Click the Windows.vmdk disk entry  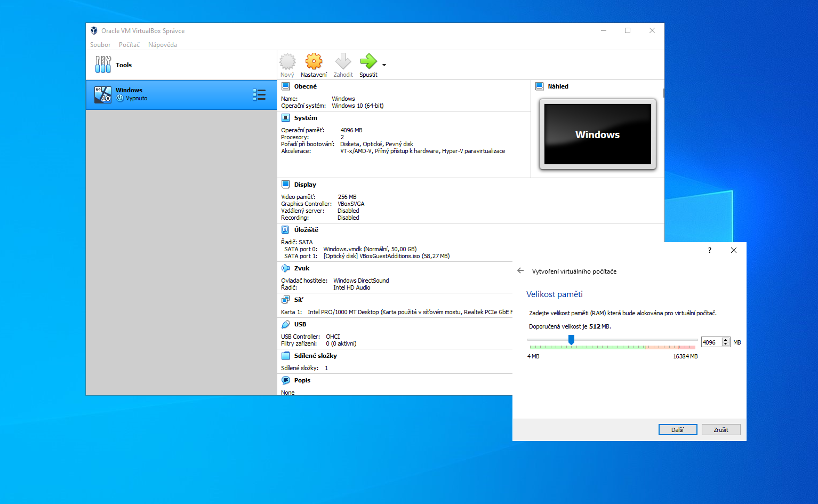(370, 249)
